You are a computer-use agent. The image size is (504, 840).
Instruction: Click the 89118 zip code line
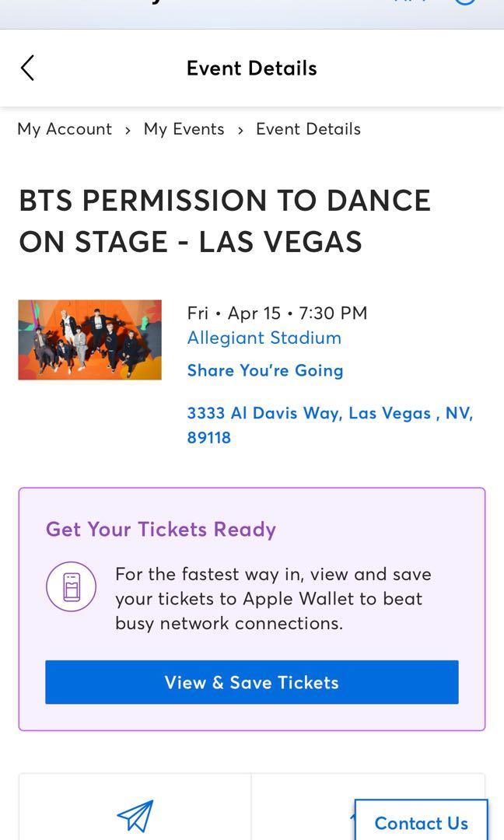(x=208, y=437)
